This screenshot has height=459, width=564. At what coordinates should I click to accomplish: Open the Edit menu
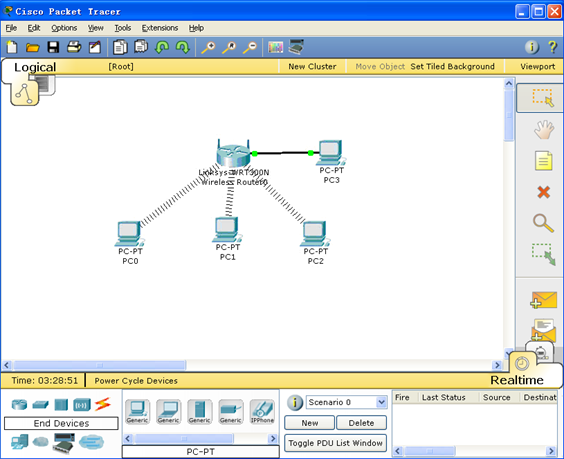34,28
